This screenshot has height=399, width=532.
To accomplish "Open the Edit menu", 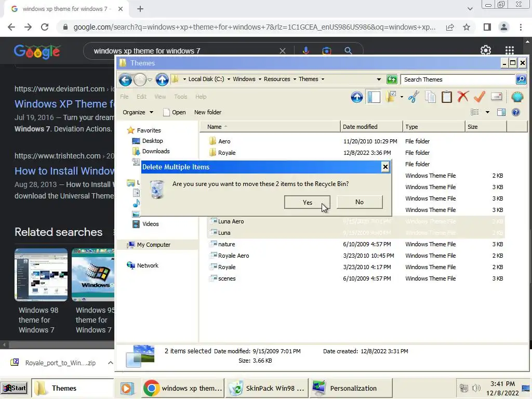I will [141, 97].
